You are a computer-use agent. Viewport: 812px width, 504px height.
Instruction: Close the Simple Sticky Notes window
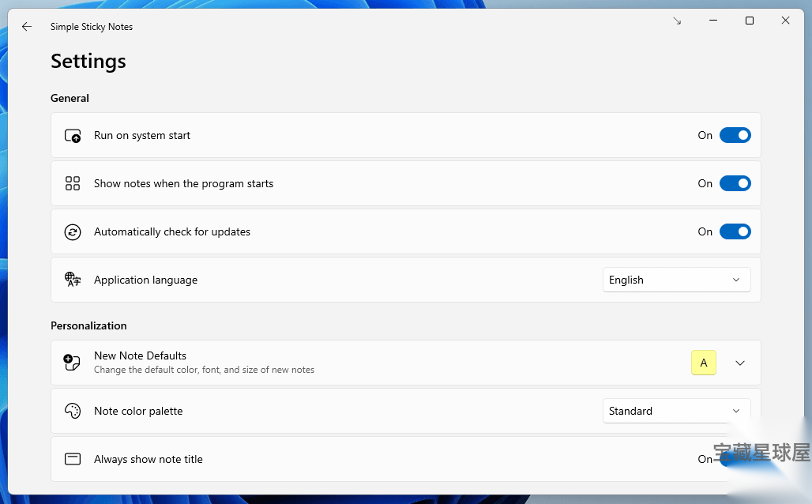coord(785,21)
